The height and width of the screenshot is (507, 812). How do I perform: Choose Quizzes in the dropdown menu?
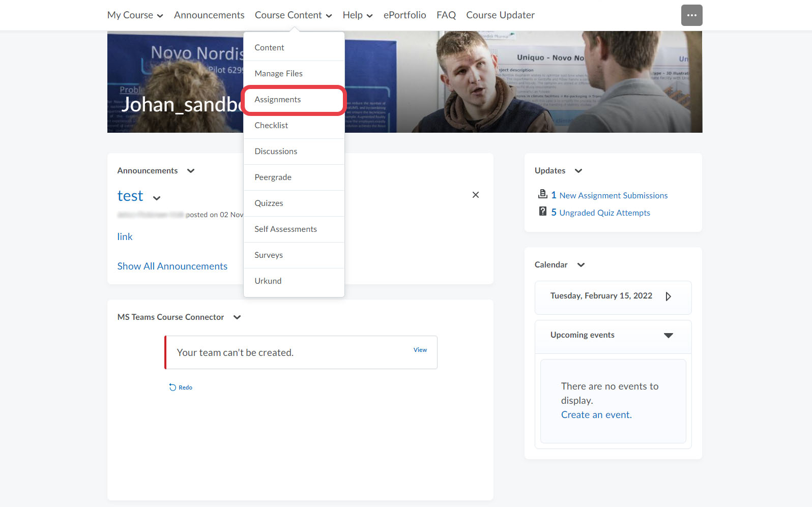pyautogui.click(x=269, y=203)
